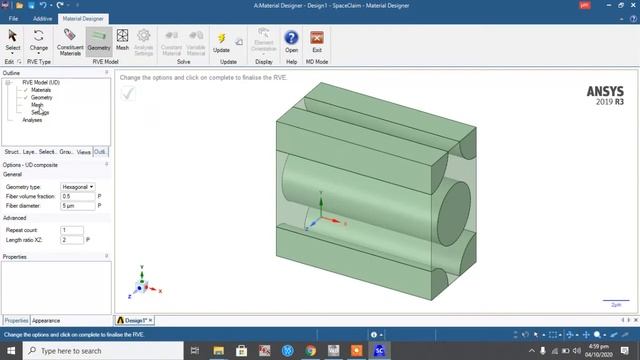Select the Outline panel tab

tap(100, 152)
